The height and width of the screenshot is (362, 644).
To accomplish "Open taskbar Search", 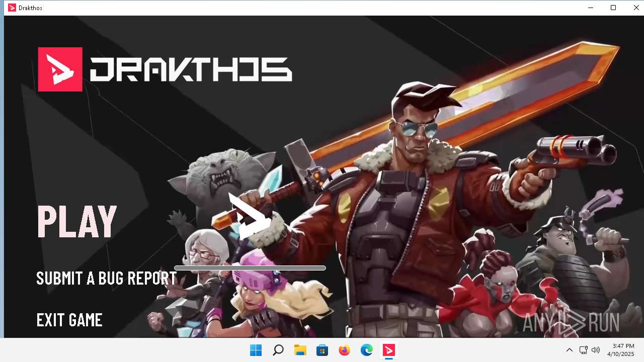I will (x=278, y=350).
